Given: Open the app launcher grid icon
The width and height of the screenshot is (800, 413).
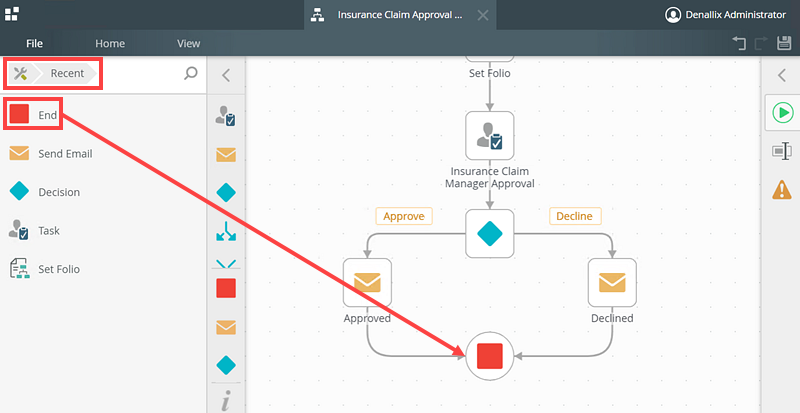Looking at the screenshot, I should 12,14.
